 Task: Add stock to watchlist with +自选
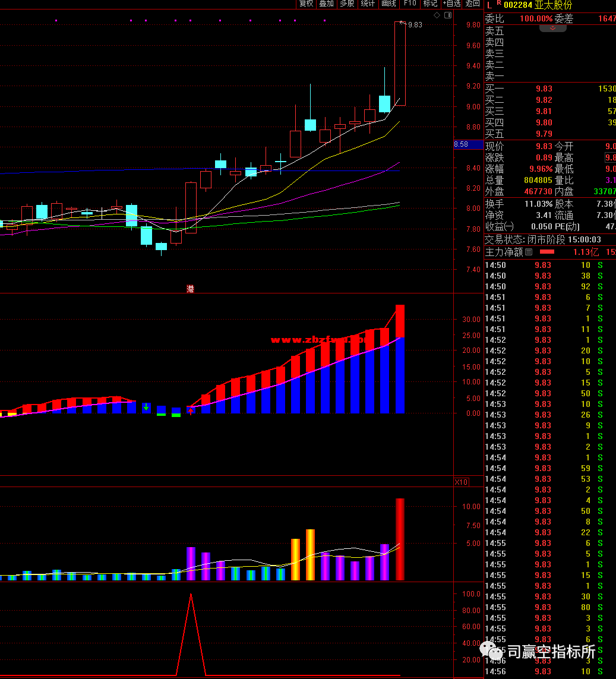coord(451,4)
